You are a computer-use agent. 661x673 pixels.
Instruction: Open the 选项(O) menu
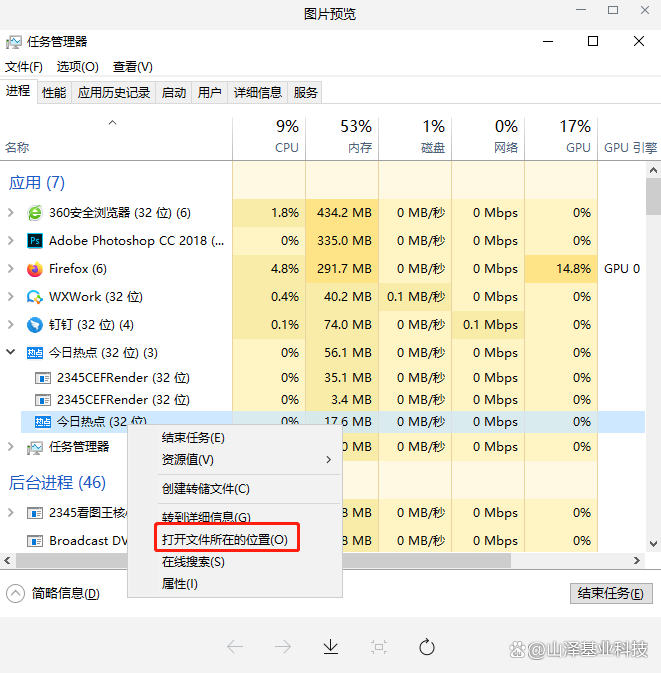point(77,67)
